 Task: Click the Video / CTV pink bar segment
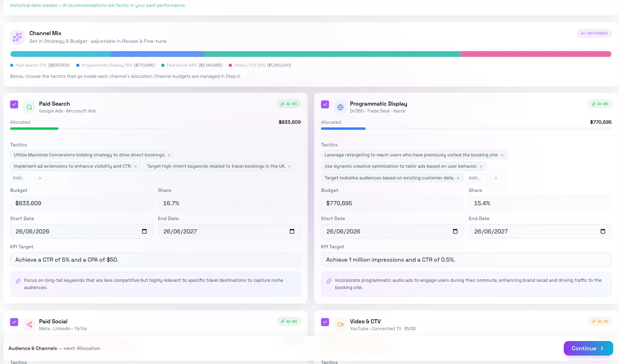(x=536, y=54)
